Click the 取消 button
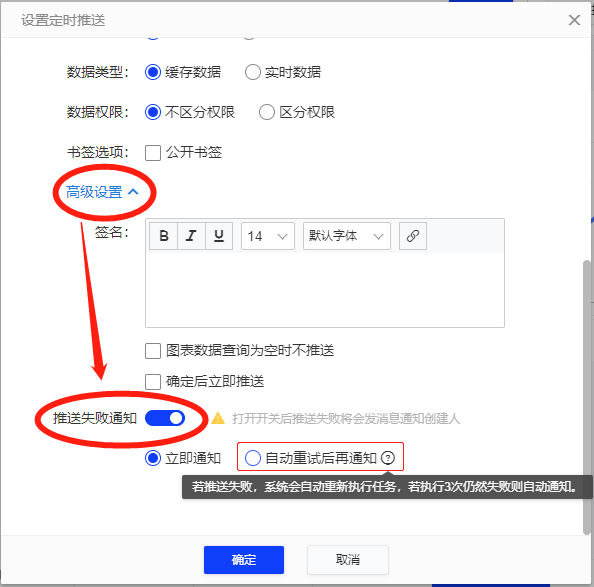This screenshot has height=587, width=594. [347, 560]
